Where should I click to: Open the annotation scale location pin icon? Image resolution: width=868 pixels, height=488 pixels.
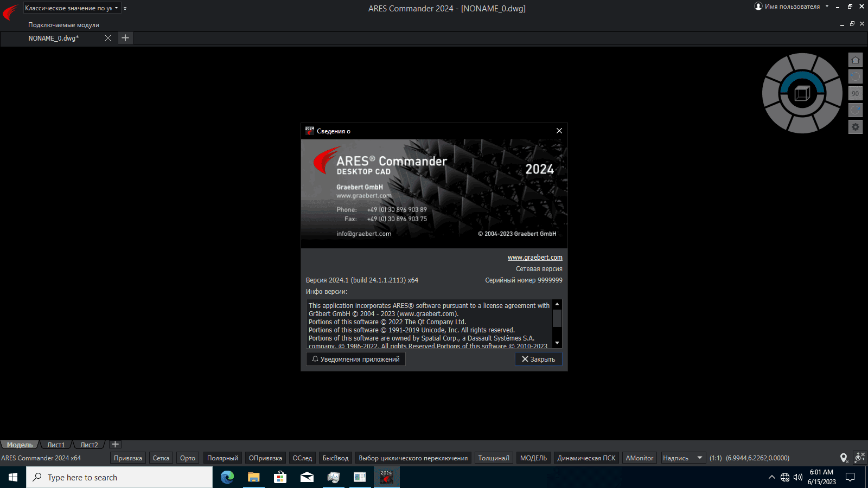844,458
